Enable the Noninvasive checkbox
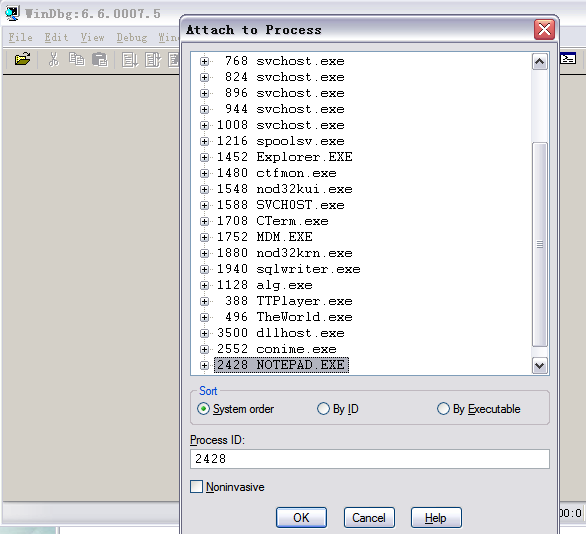Image resolution: width=586 pixels, height=534 pixels. click(197, 487)
